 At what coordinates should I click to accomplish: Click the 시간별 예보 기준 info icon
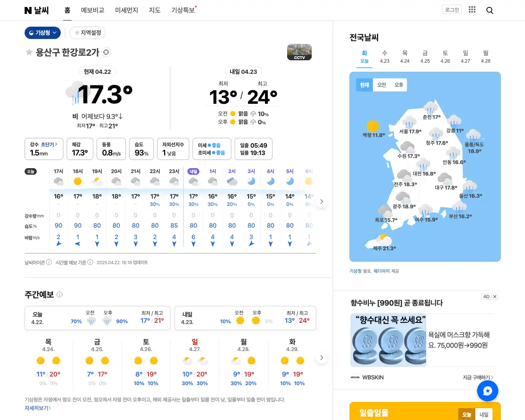91,262
